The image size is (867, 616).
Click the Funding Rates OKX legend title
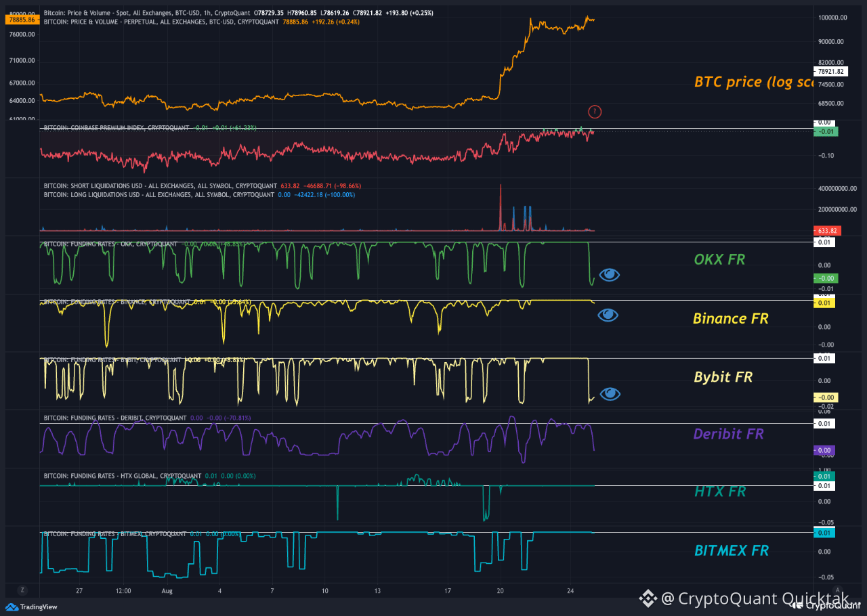pyautogui.click(x=110, y=244)
